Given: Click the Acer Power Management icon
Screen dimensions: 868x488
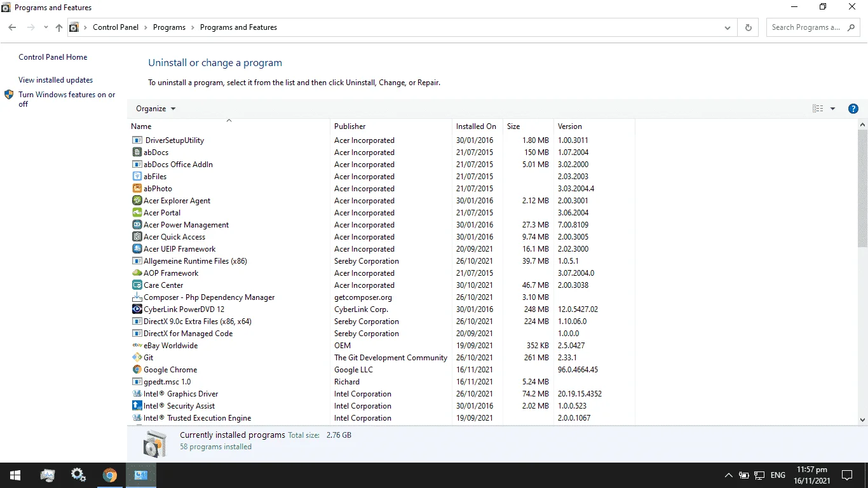Looking at the screenshot, I should [x=137, y=225].
